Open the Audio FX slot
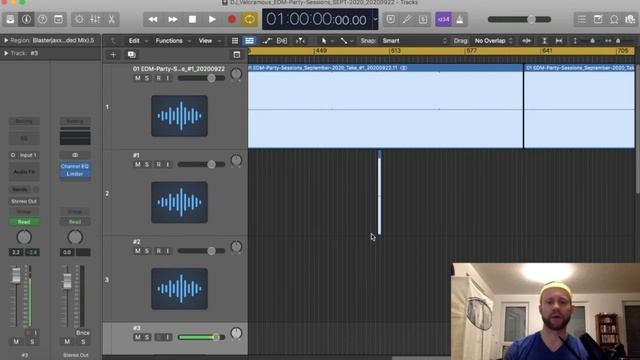Viewport: 640px width, 360px height. [x=24, y=172]
